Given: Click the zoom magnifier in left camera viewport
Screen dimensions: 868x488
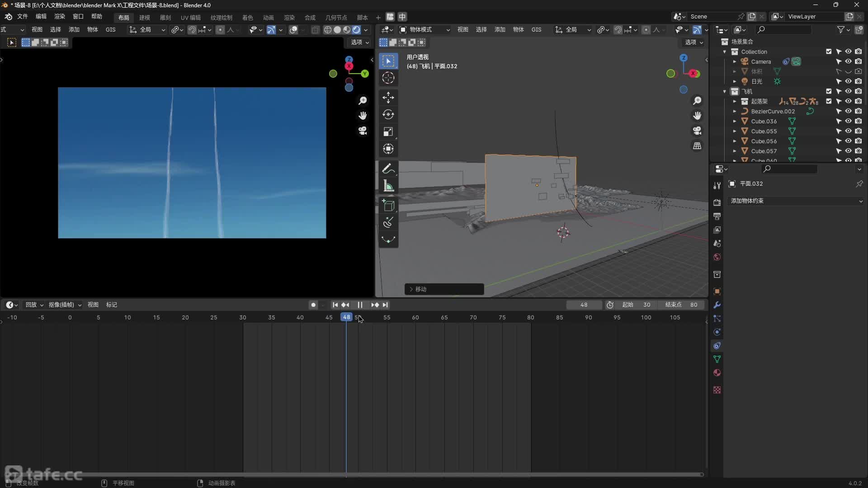Looking at the screenshot, I should click(363, 100).
